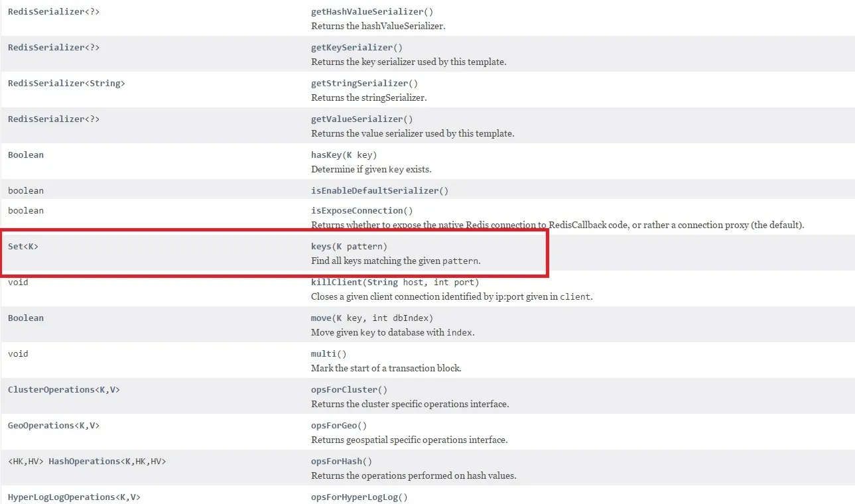This screenshot has height=504, width=855.
Task: Click the void type in the killClient row
Action: [18, 283]
